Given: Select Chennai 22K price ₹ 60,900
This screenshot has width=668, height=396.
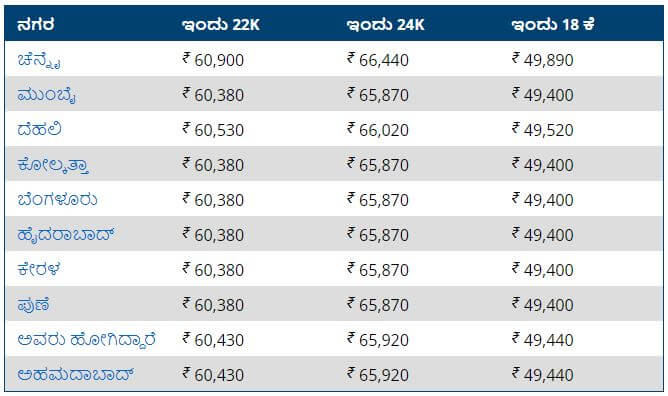Looking at the screenshot, I should [213, 60].
